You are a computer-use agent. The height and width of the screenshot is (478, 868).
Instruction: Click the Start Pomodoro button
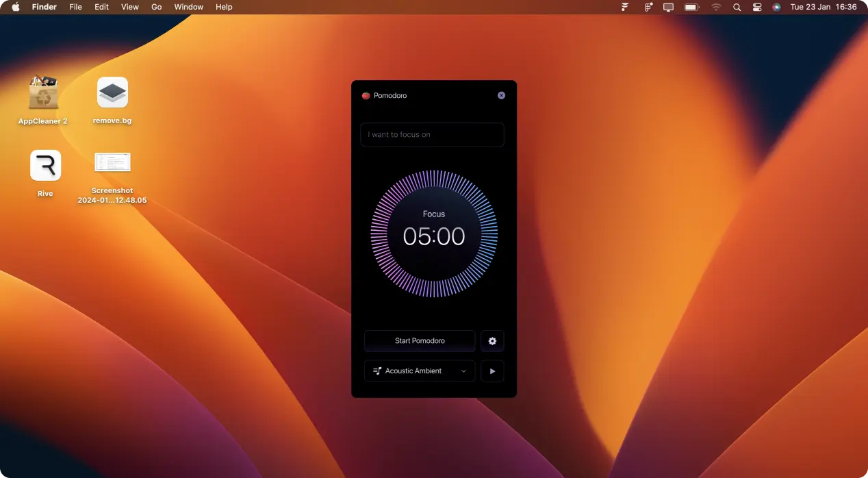tap(420, 341)
